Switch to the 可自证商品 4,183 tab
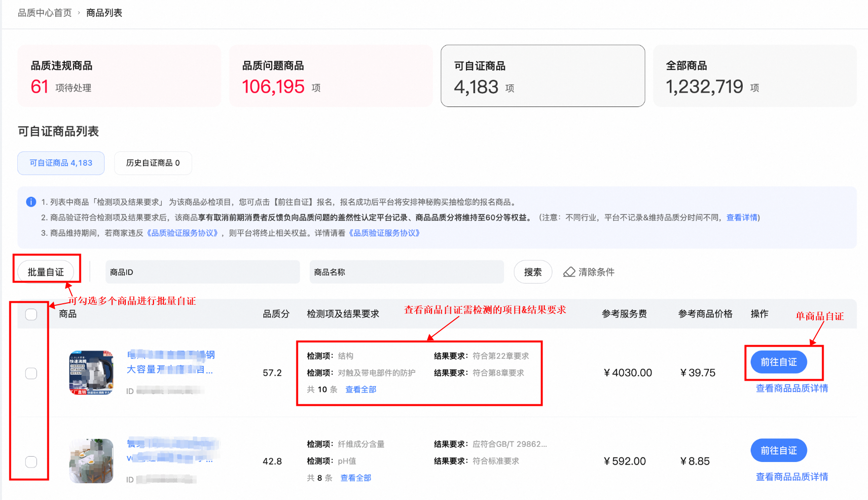Screen dimensions: 868x500 [x=61, y=163]
